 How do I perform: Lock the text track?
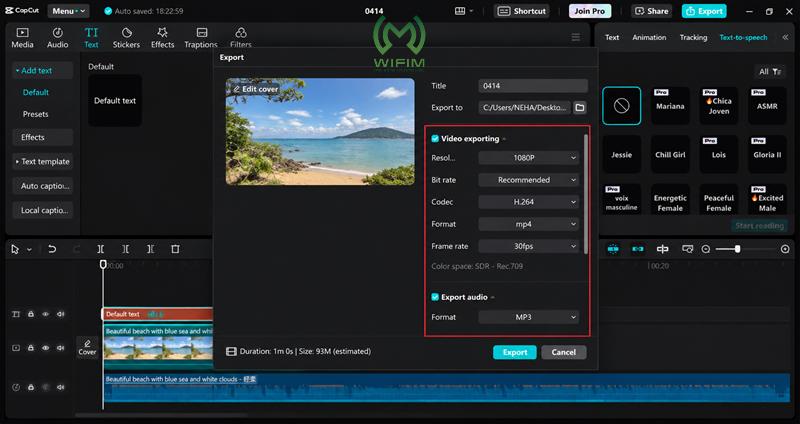[x=31, y=314]
